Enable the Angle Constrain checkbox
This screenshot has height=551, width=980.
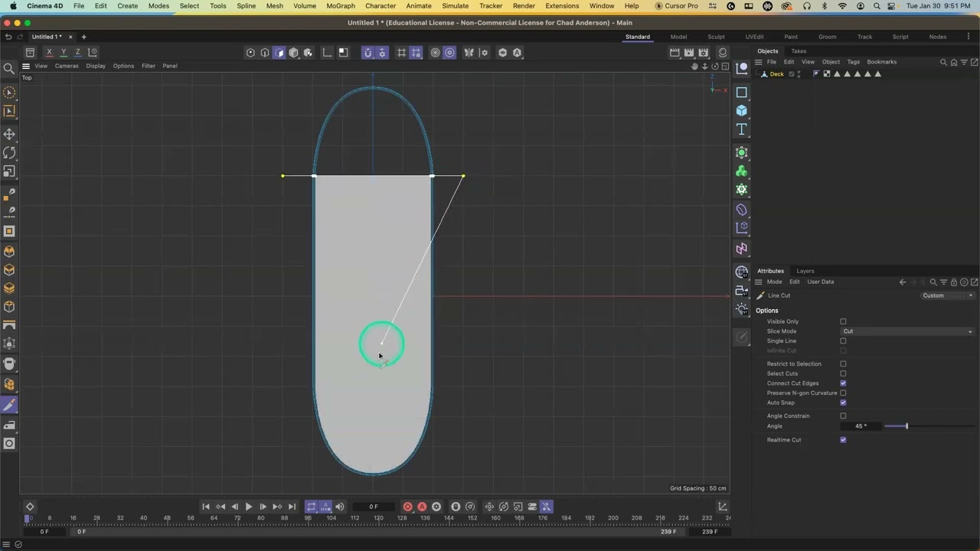click(x=843, y=416)
